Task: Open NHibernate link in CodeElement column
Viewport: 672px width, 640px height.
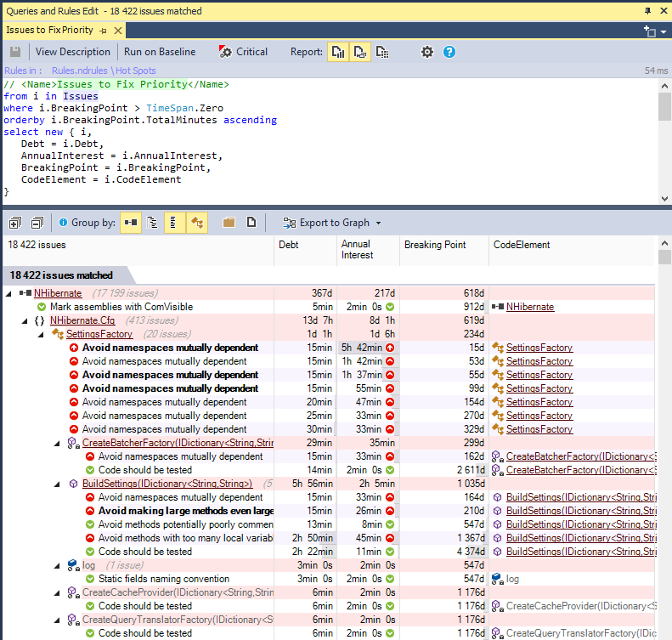Action: (x=530, y=307)
